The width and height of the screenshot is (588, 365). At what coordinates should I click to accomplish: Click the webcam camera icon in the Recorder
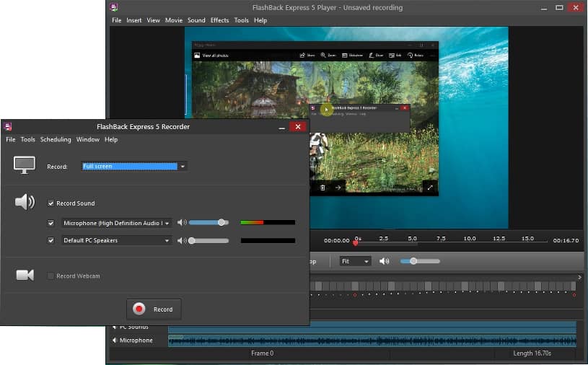25,275
